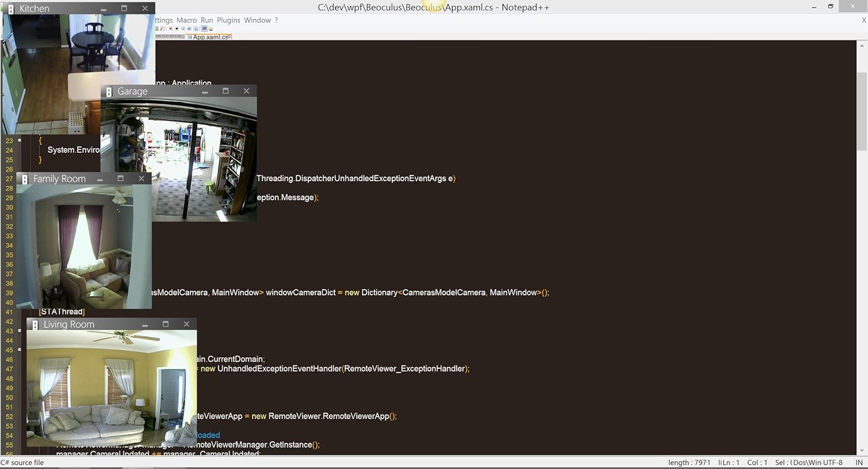Open the Plugins menu
The image size is (868, 469).
coord(229,20)
